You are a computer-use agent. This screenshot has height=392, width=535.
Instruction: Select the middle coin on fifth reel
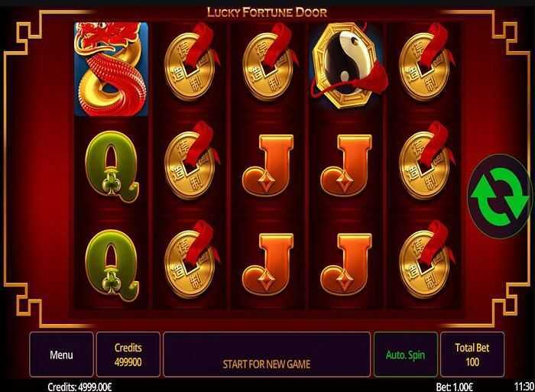[x=426, y=161]
